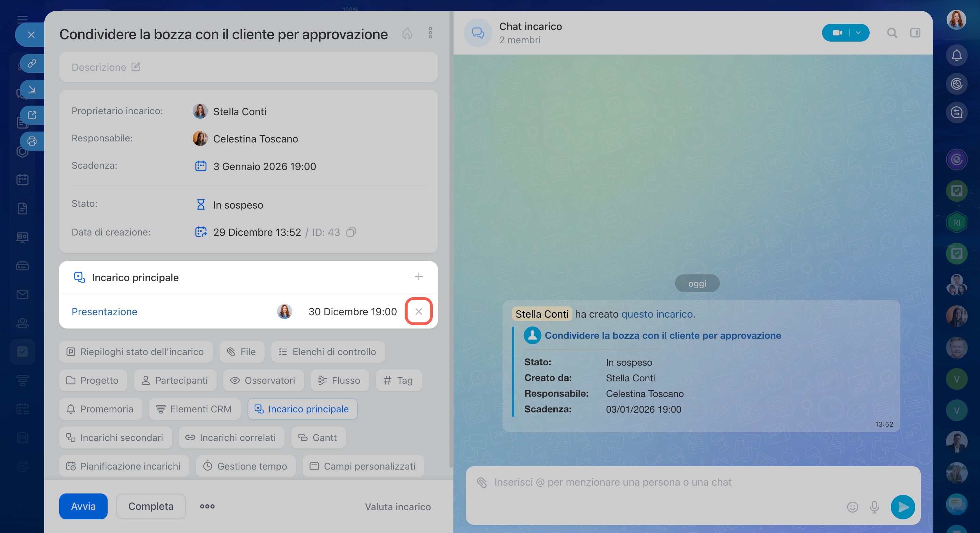Click the video call camera icon

(837, 33)
